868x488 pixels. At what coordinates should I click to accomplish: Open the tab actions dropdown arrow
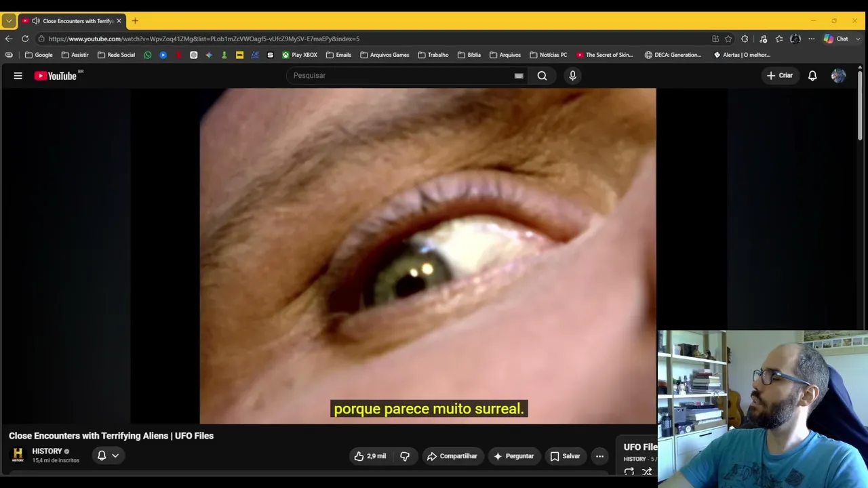tap(9, 21)
